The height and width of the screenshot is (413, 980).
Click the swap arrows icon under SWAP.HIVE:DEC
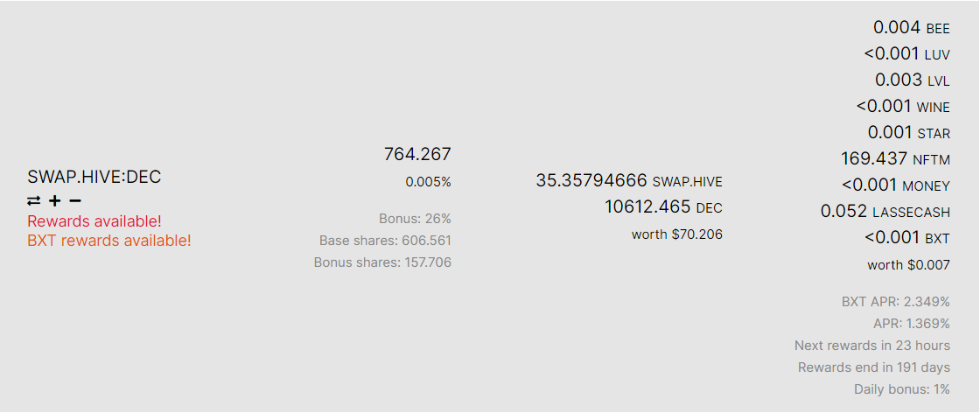coord(34,200)
